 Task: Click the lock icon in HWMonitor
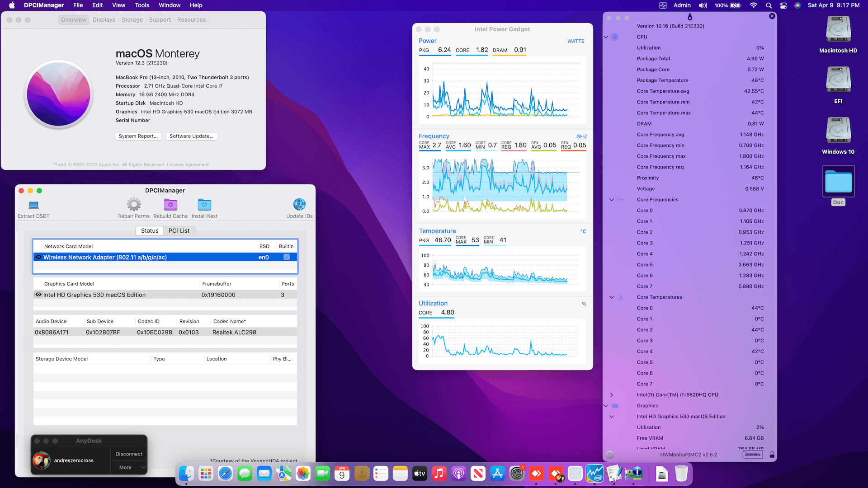(772, 455)
